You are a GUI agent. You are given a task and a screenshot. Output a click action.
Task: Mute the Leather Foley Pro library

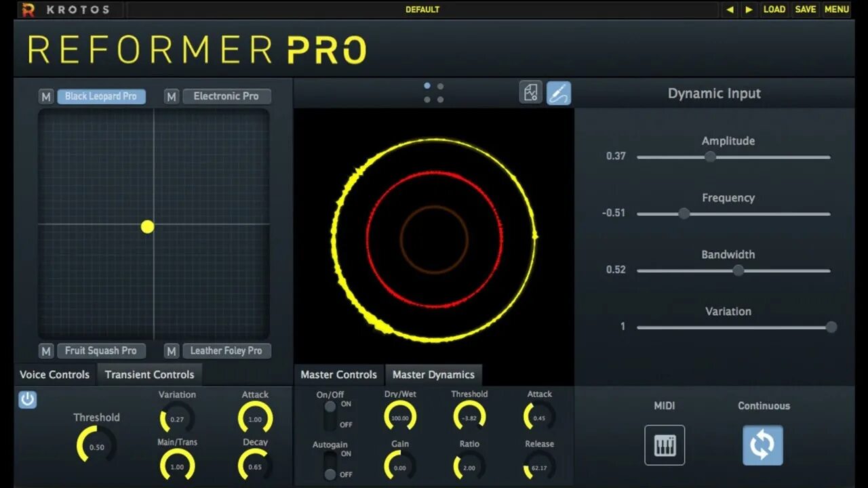click(172, 351)
